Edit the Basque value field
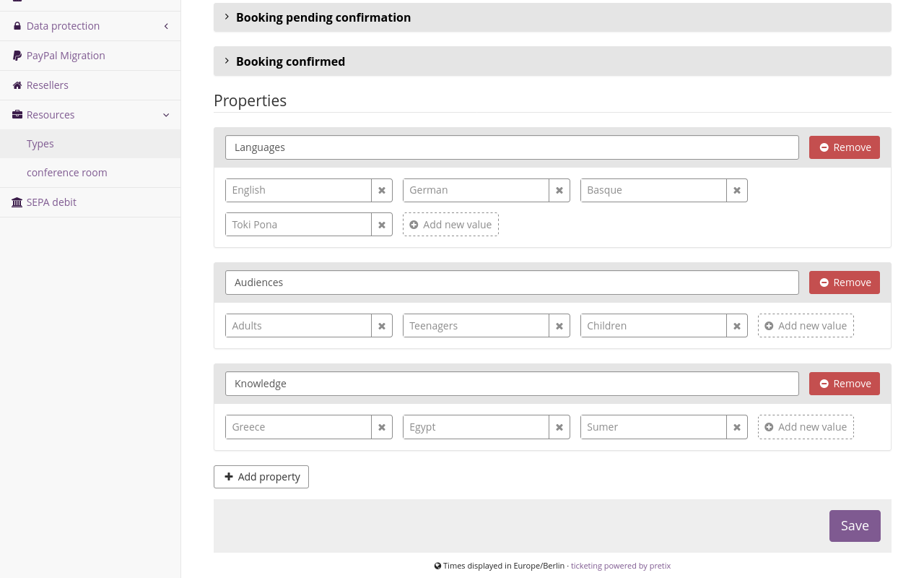 point(653,190)
